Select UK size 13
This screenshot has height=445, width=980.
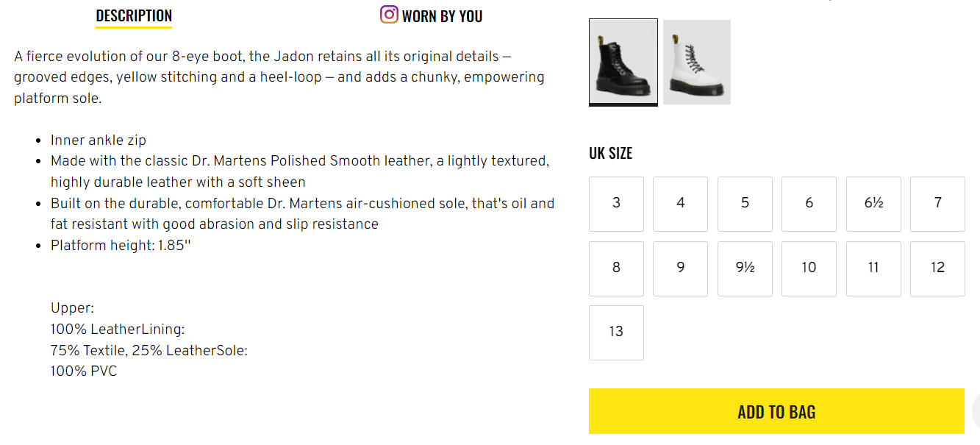[x=616, y=332]
